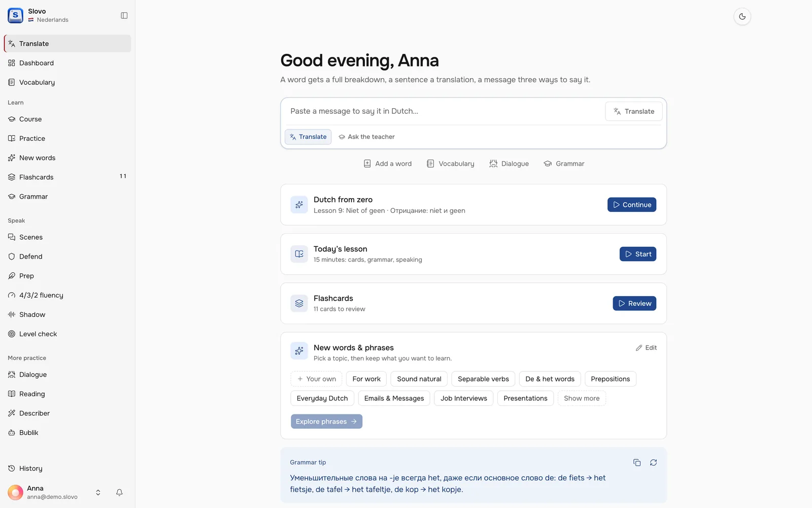Open Bublik in the sidebar
Viewport: 812px width, 508px height.
point(67,432)
